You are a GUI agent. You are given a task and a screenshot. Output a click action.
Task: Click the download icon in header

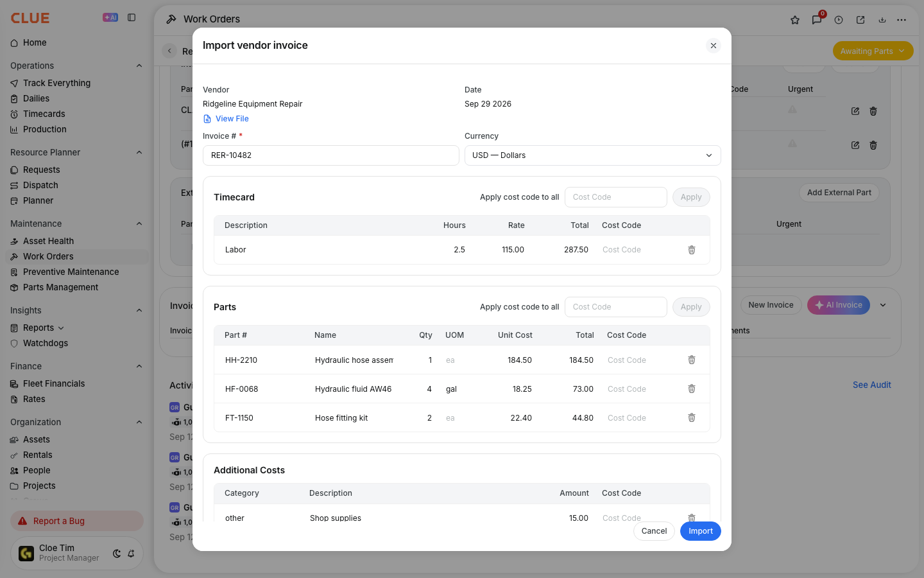[882, 20]
